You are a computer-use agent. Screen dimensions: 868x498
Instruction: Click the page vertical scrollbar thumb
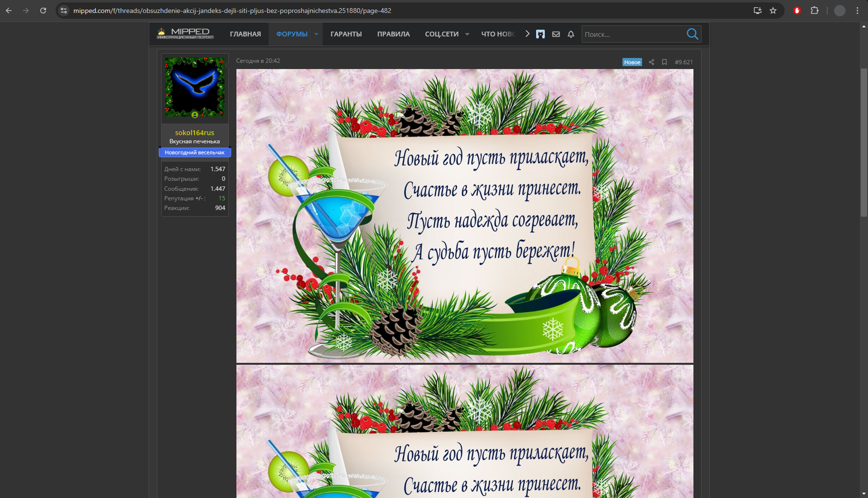click(x=864, y=142)
